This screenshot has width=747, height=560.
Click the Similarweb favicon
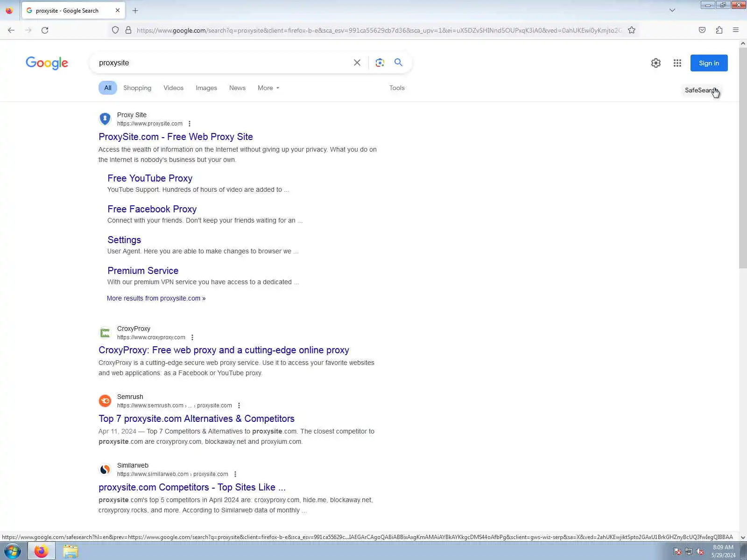click(105, 469)
